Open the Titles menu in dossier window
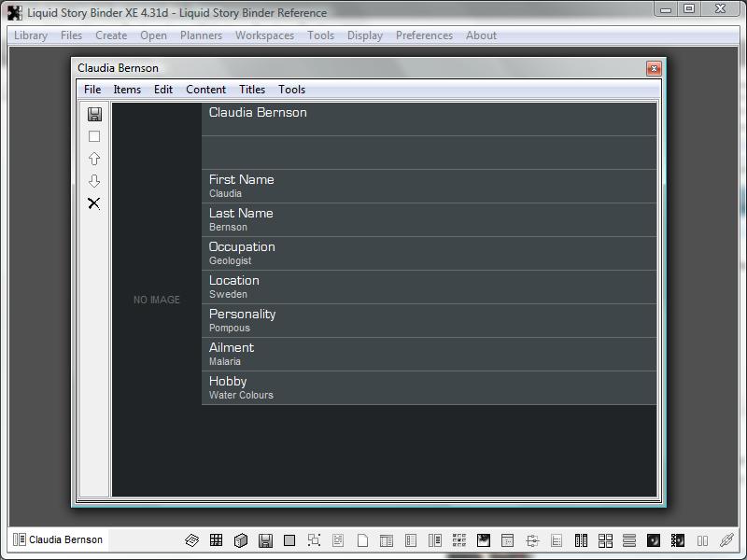This screenshot has height=560, width=747. [x=252, y=90]
